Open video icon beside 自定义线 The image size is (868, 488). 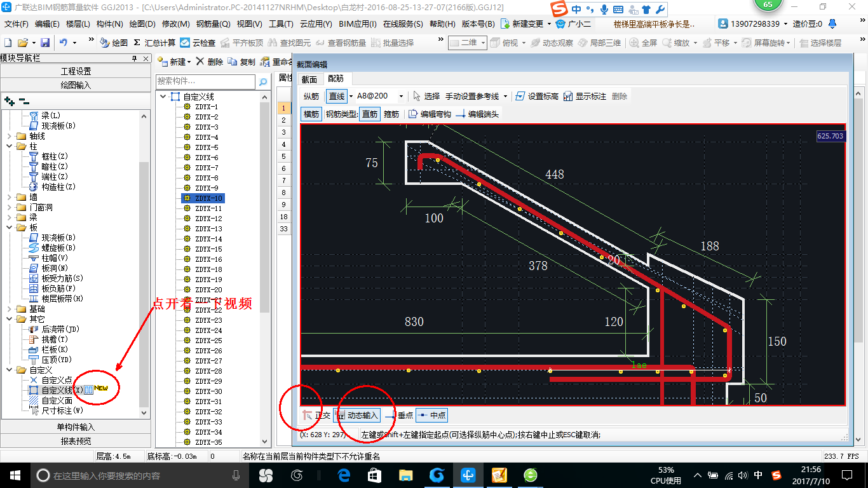(89, 390)
